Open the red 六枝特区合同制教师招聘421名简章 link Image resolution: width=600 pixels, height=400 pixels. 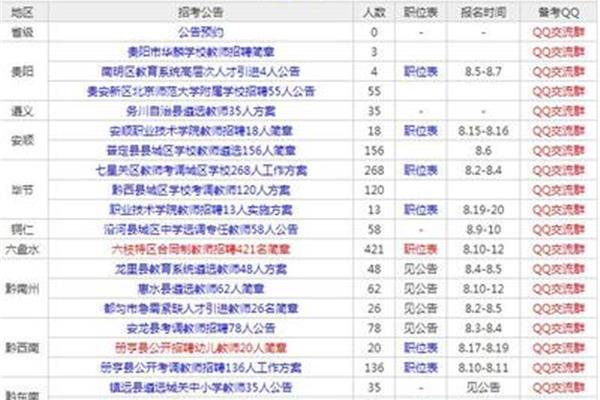tap(201, 250)
